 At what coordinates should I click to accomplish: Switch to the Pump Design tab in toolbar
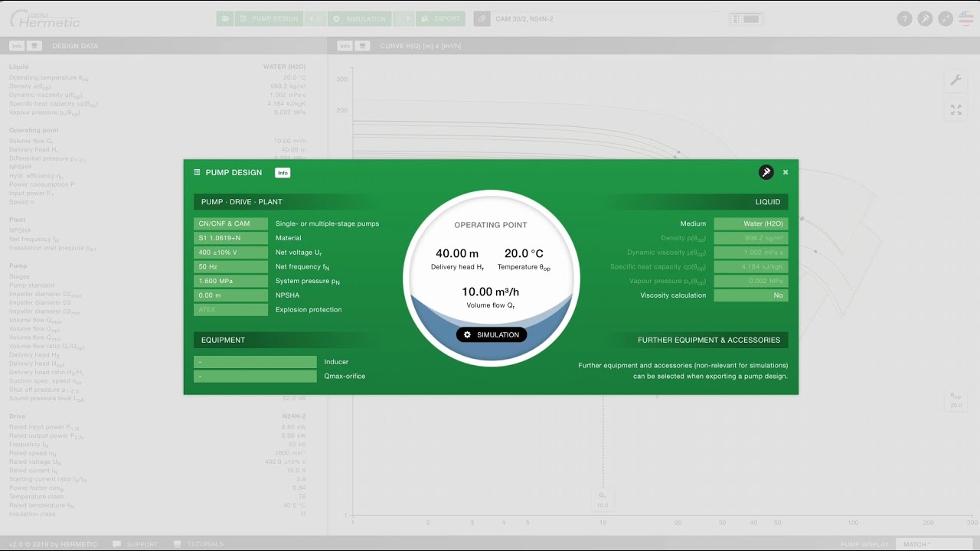pos(269,18)
